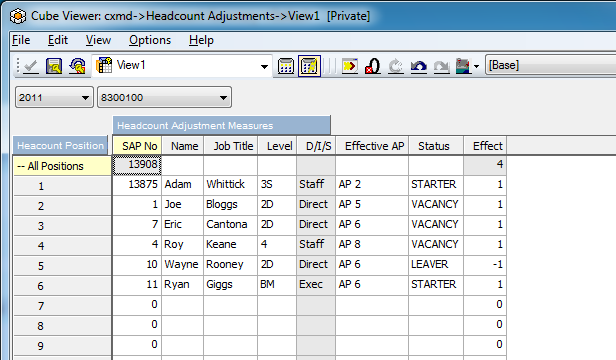Image resolution: width=616 pixels, height=360 pixels.
Task: Click the reload view icon with spiral
Action: (x=77, y=66)
